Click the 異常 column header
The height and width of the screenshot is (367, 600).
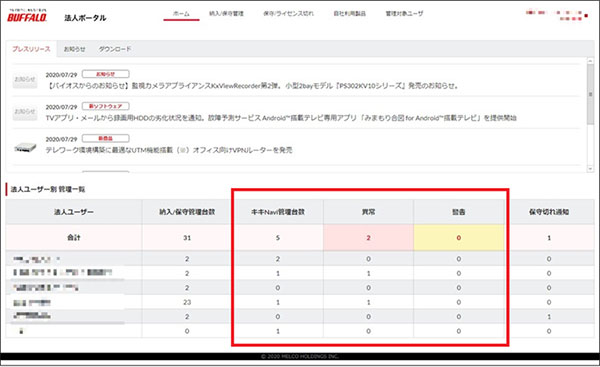368,212
